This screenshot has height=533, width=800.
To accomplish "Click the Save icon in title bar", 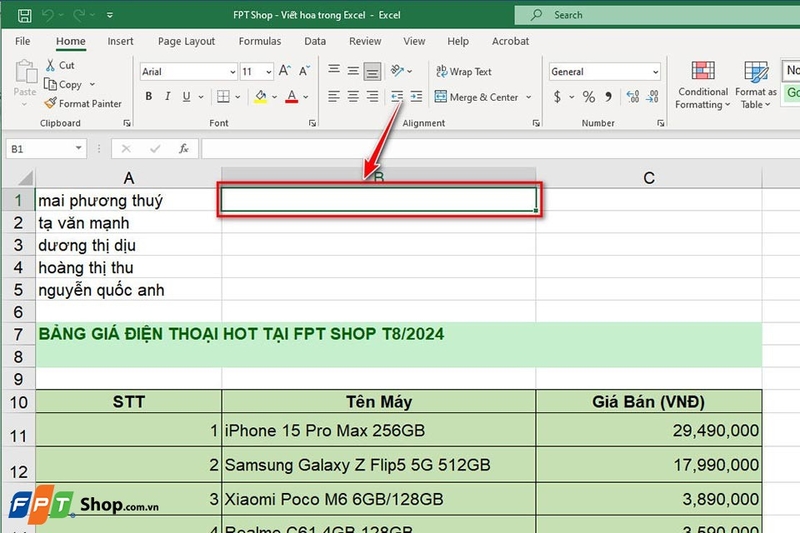I will [24, 15].
